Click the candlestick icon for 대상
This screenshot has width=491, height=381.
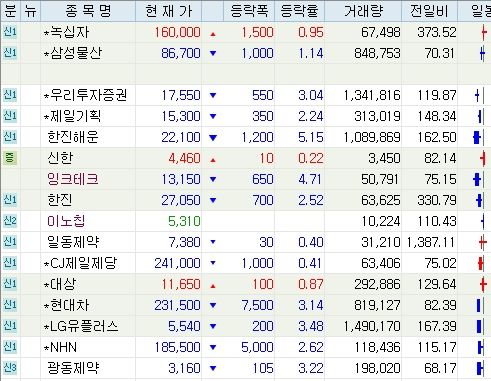pyautogui.click(x=483, y=284)
